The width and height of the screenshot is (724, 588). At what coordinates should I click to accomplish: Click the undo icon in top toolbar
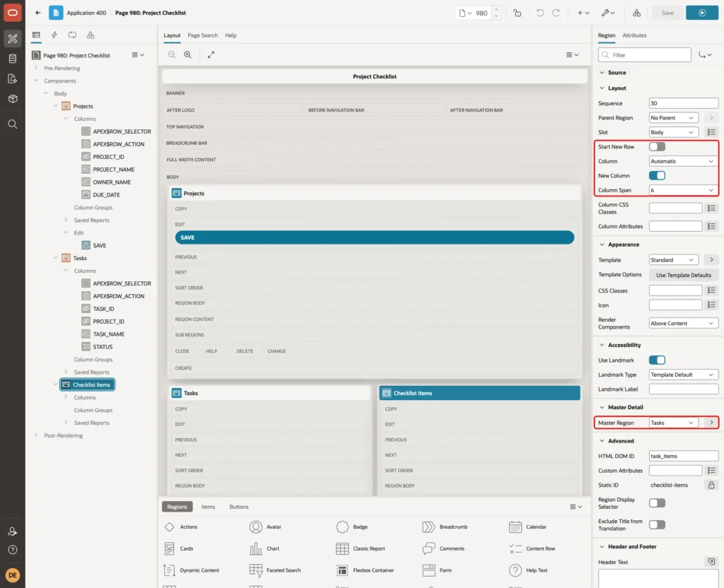(539, 13)
